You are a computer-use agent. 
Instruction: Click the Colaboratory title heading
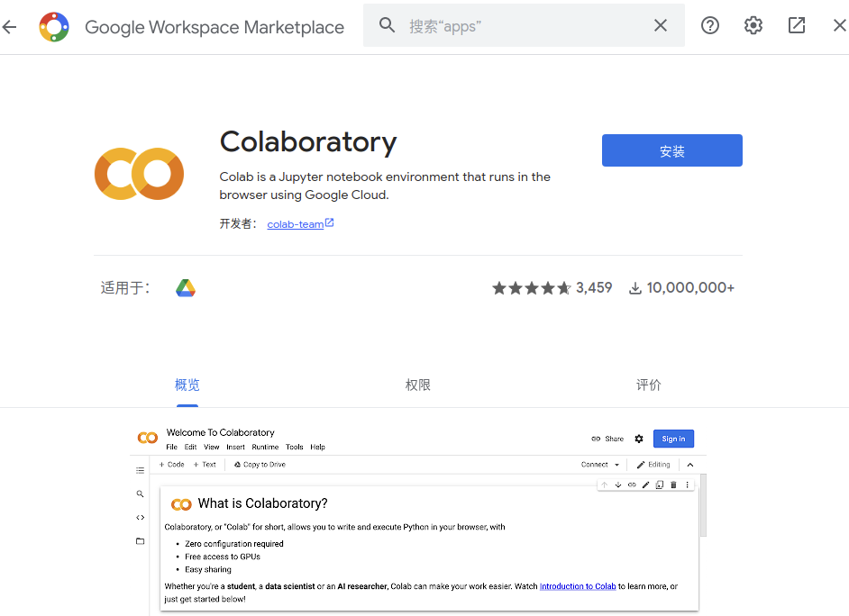tap(308, 142)
